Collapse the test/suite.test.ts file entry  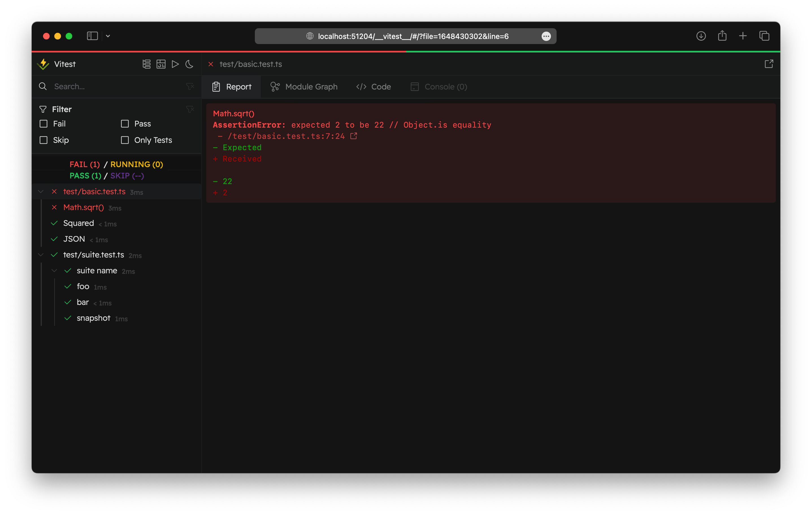(40, 255)
